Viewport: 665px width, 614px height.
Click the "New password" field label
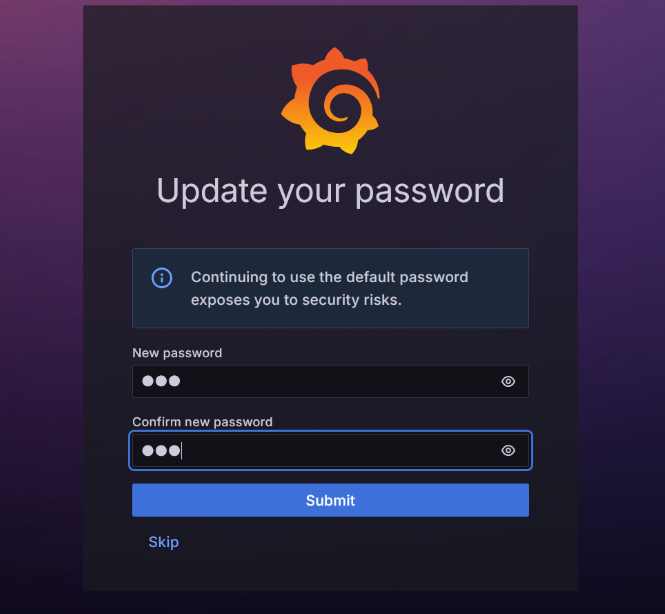(177, 353)
